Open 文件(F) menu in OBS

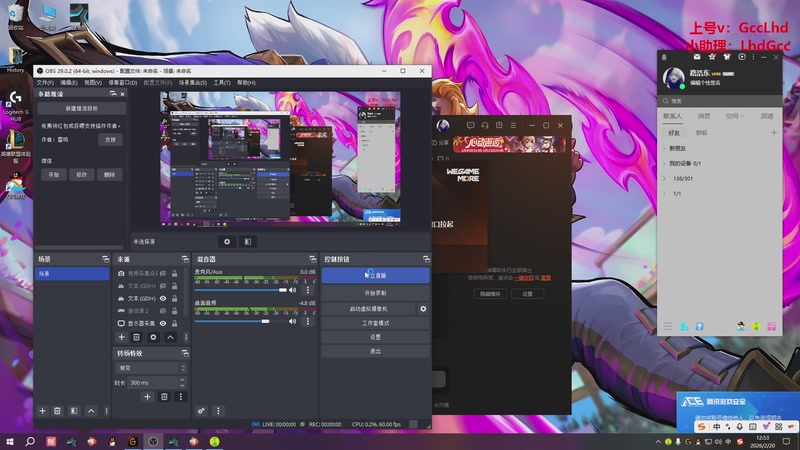pos(45,83)
